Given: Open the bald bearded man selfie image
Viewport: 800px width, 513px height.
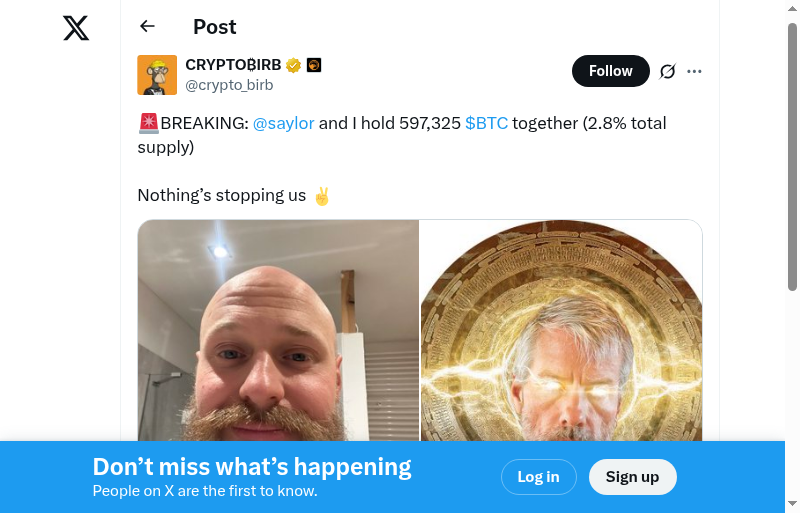Looking at the screenshot, I should 278,330.
